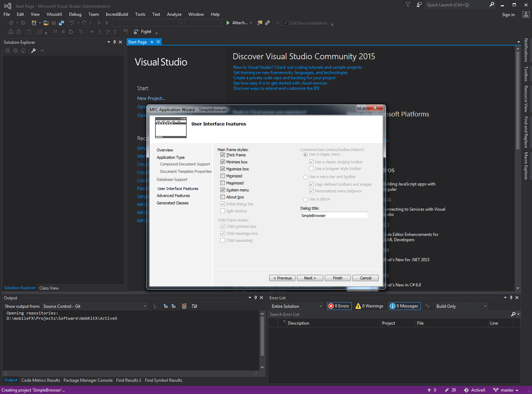The image size is (532, 394).
Task: Click Previous in MFC wizard
Action: [282, 278]
